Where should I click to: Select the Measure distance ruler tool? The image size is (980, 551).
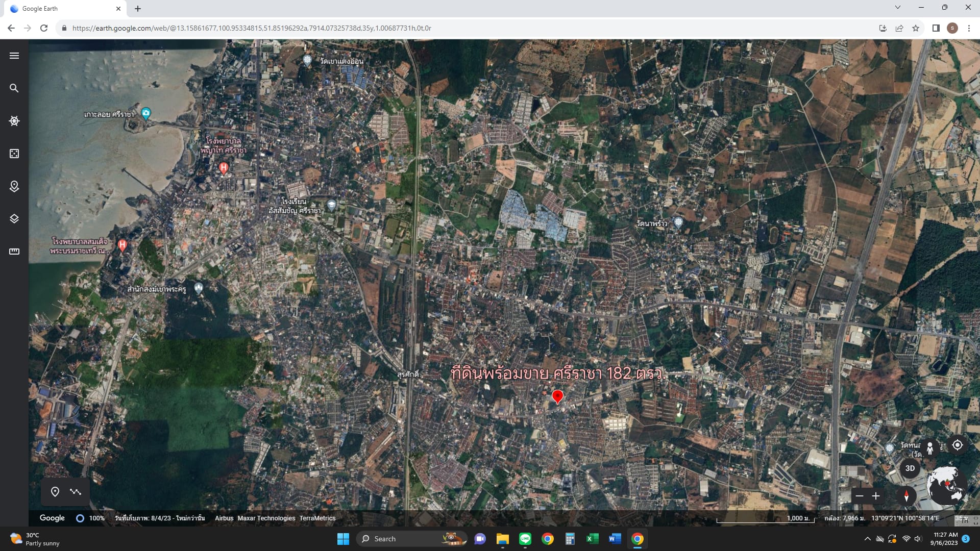pos(14,252)
